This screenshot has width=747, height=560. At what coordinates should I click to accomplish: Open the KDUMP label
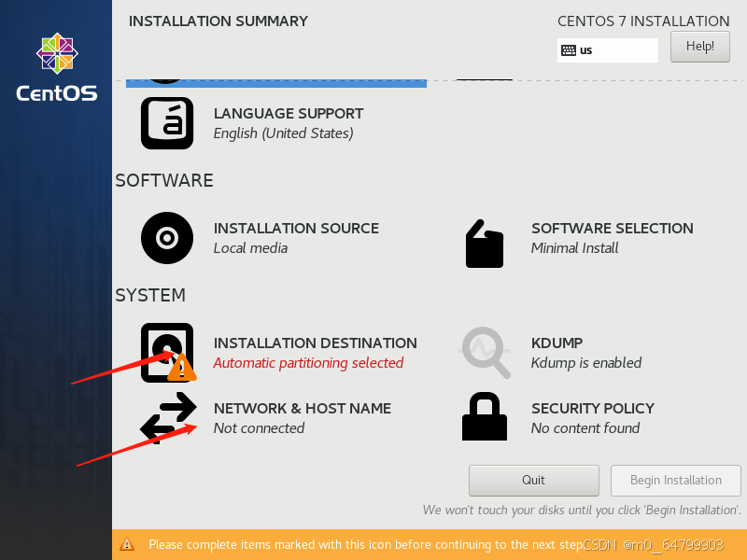(557, 343)
